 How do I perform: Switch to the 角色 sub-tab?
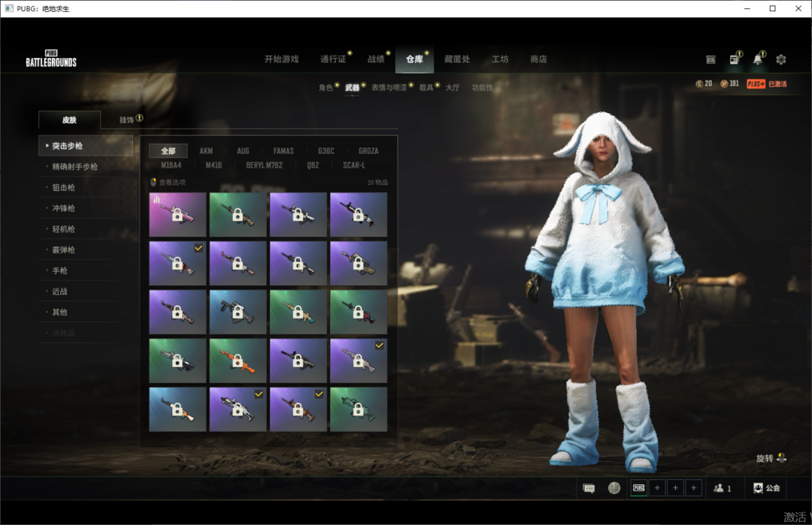coord(326,87)
